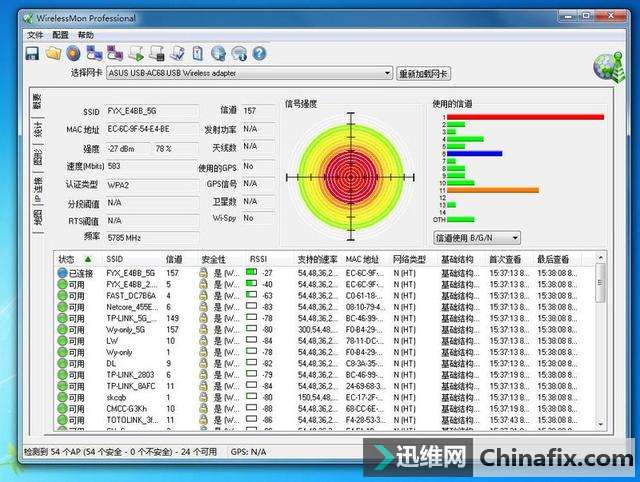The width and height of the screenshot is (640, 482).
Task: Click the status bar text 检测到 54 个AP
Action: click(x=120, y=452)
